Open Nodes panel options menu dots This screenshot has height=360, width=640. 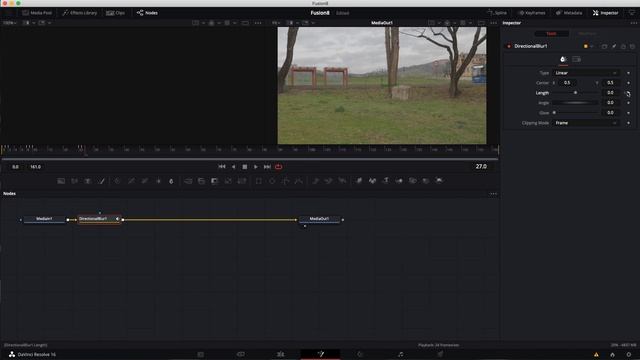click(493, 194)
